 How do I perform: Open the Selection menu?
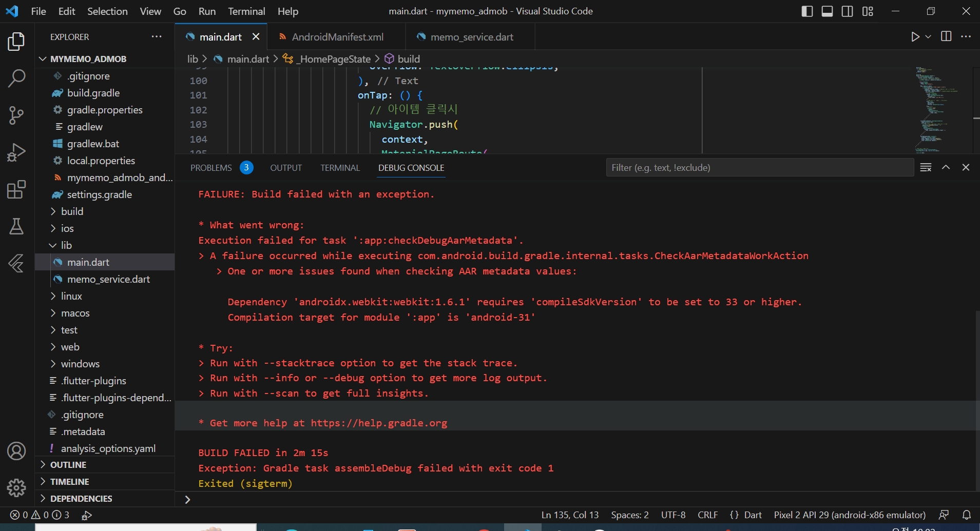point(107,11)
